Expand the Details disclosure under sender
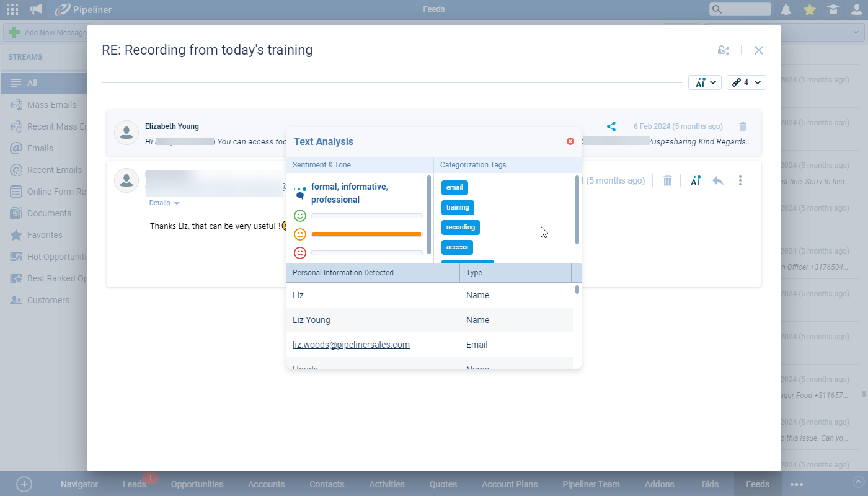The width and height of the screenshot is (868, 496). (x=164, y=203)
